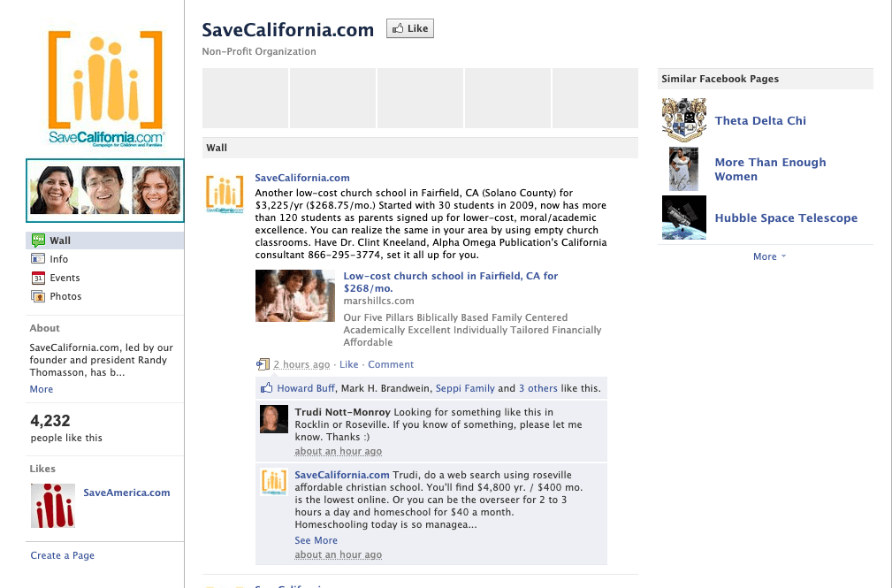Click the Photos icon in sidebar
892x588 pixels.
38,296
